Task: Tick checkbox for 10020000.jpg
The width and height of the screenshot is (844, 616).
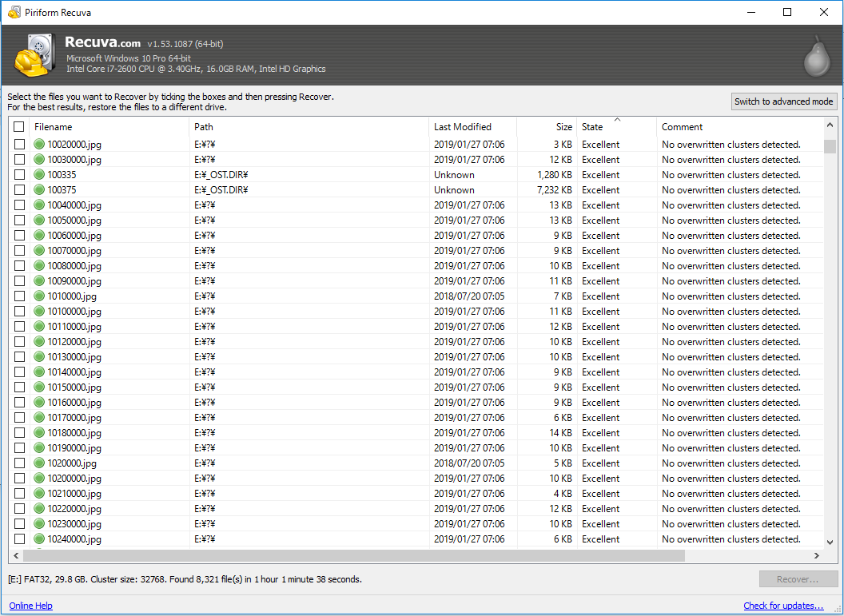Action: [x=19, y=144]
